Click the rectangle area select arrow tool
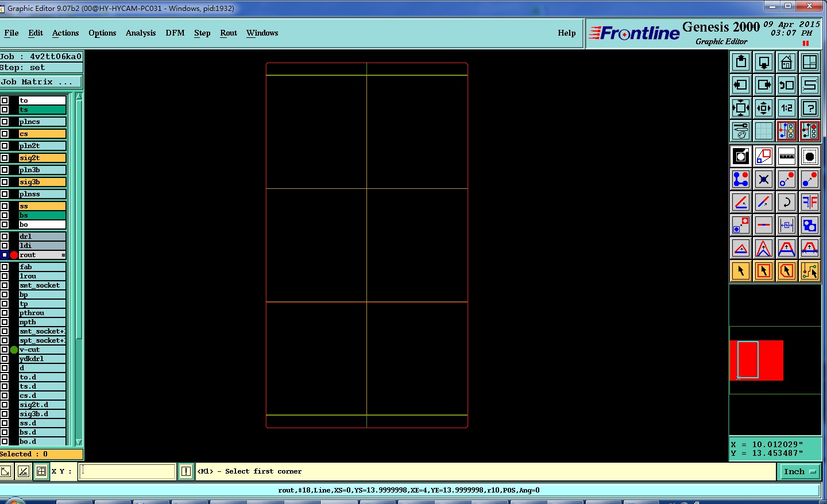827x504 pixels. point(764,271)
